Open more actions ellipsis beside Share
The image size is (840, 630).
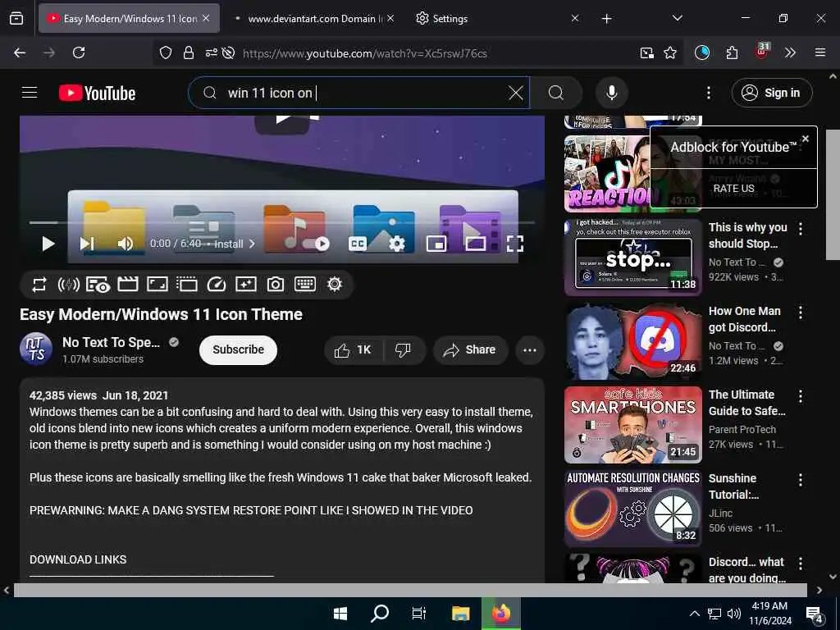530,349
